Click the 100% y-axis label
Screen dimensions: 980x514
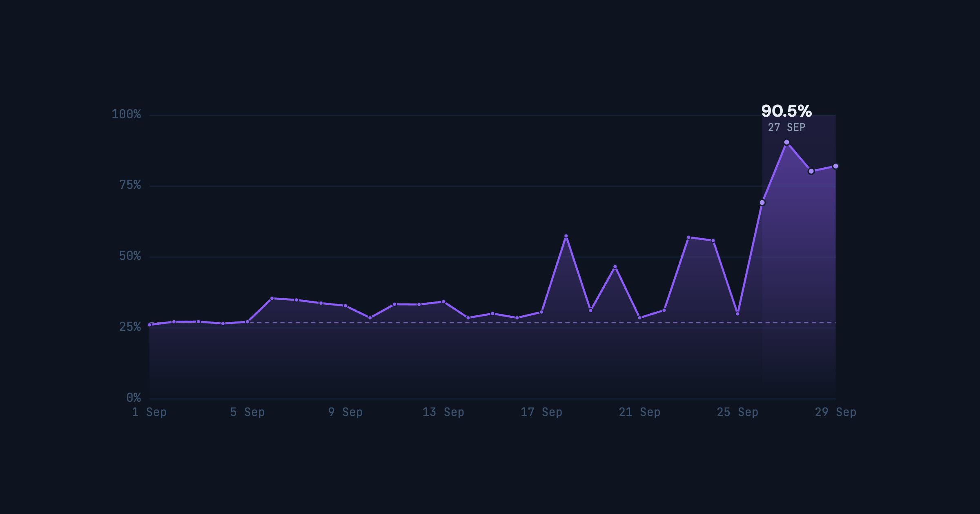[126, 114]
